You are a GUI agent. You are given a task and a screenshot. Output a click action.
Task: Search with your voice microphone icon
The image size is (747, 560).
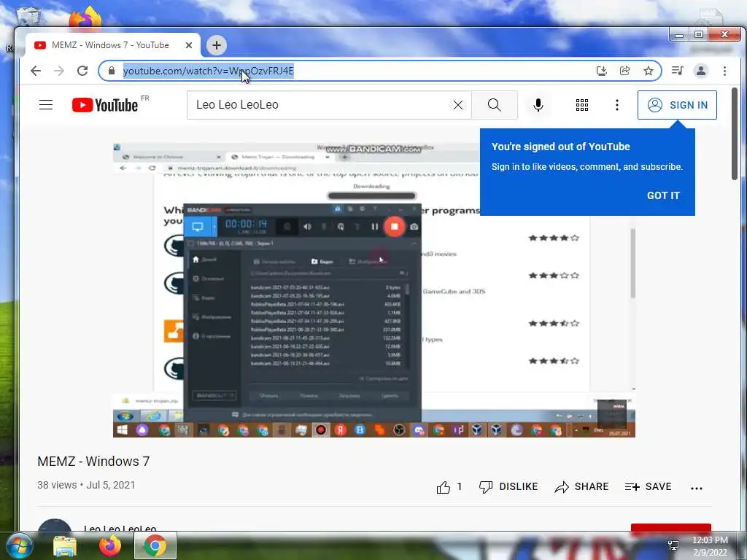[x=538, y=105]
